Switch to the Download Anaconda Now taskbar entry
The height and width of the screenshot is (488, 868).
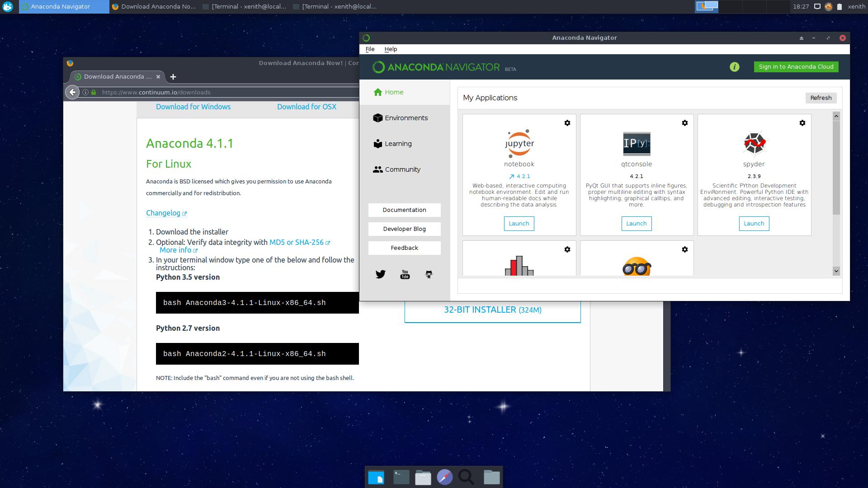point(154,7)
